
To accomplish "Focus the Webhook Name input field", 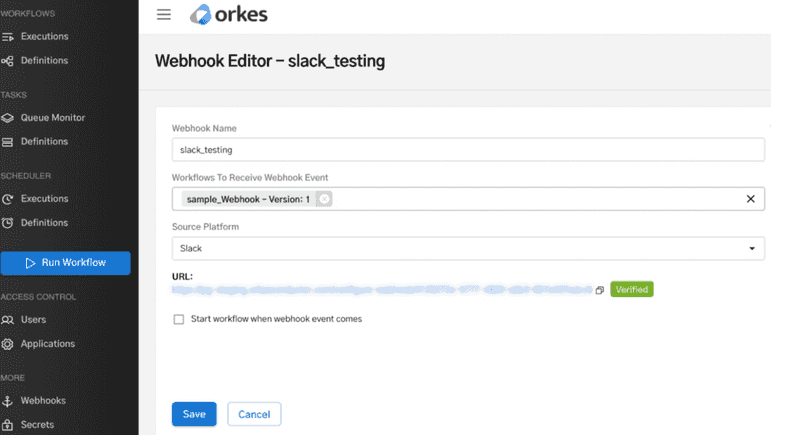I will (468, 150).
